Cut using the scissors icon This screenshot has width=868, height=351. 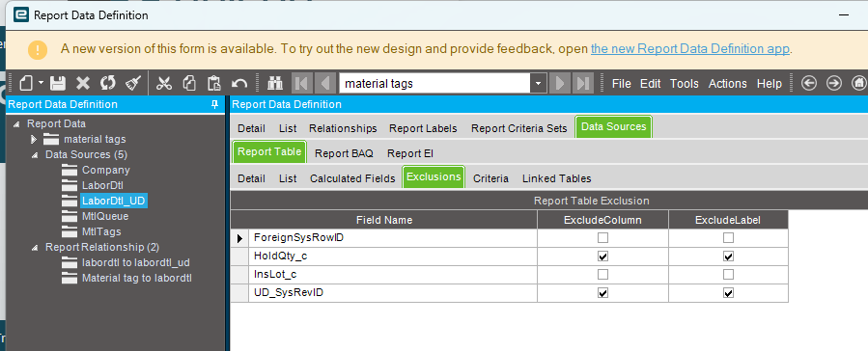(164, 84)
